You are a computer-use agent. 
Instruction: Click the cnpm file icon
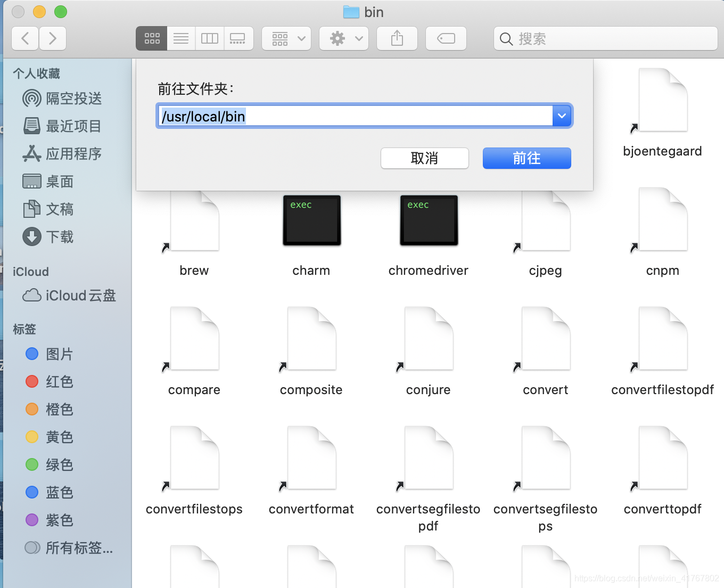(x=662, y=220)
